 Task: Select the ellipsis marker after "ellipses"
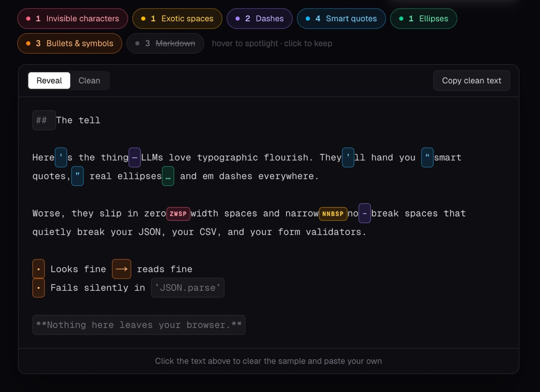point(168,176)
